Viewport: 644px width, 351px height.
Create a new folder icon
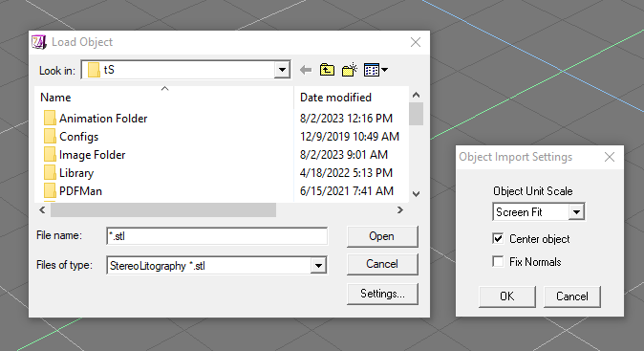click(350, 70)
